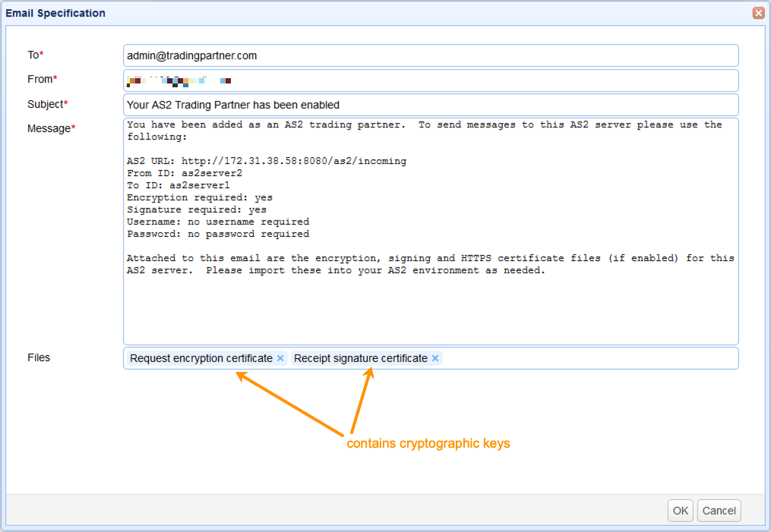Click the OK button to send the email
This screenshot has height=532, width=771.
(680, 510)
